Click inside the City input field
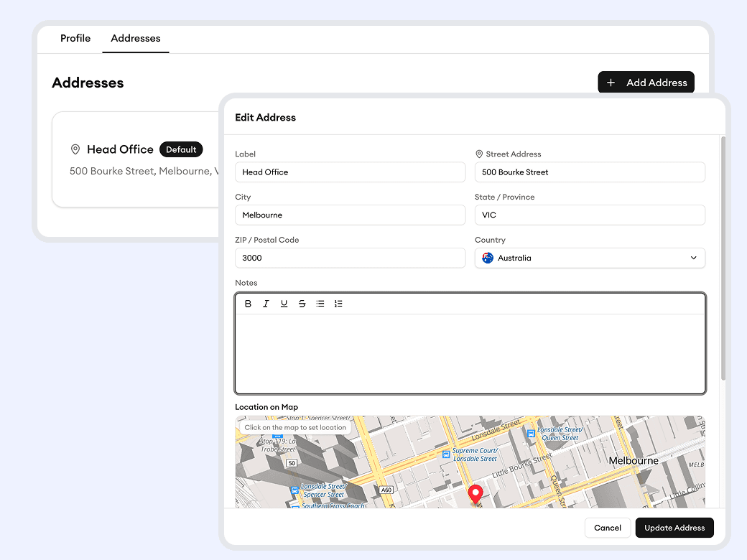This screenshot has width=747, height=560. coord(350,215)
